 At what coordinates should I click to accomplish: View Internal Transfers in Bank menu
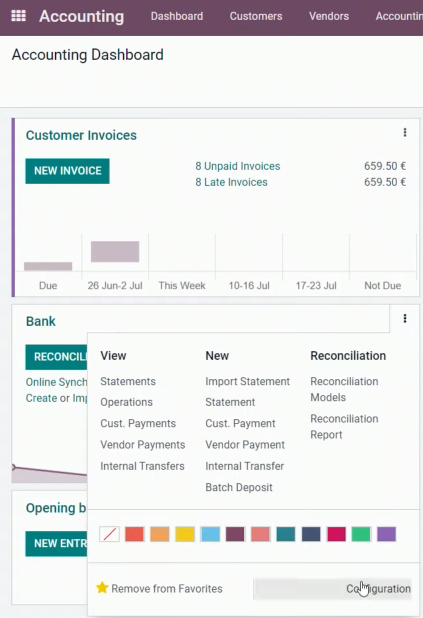tap(142, 466)
